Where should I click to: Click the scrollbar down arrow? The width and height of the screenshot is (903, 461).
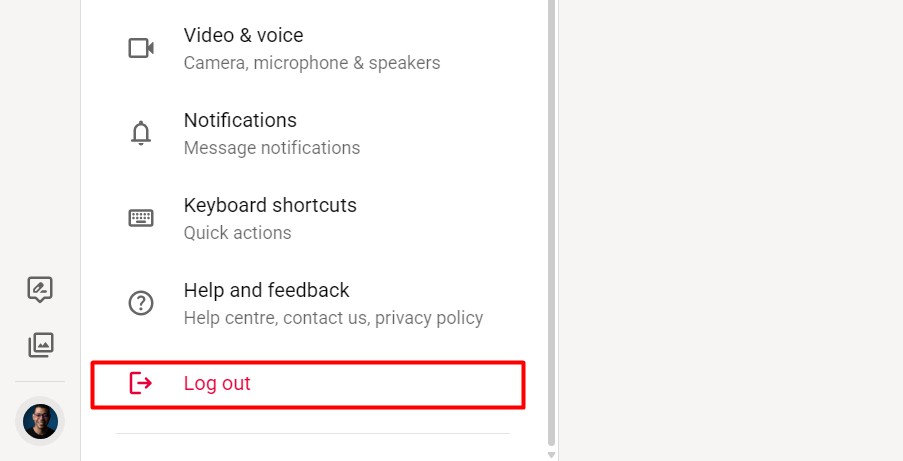(551, 455)
